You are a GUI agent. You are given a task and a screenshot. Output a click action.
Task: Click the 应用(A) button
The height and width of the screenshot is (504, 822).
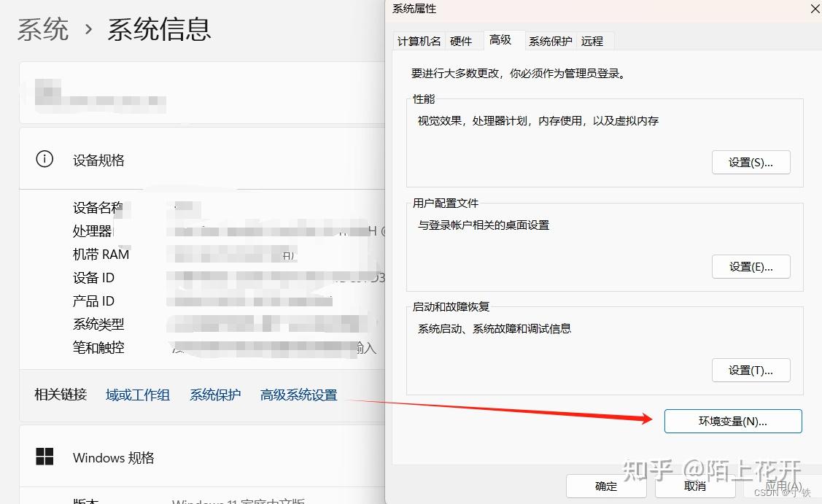[784, 486]
